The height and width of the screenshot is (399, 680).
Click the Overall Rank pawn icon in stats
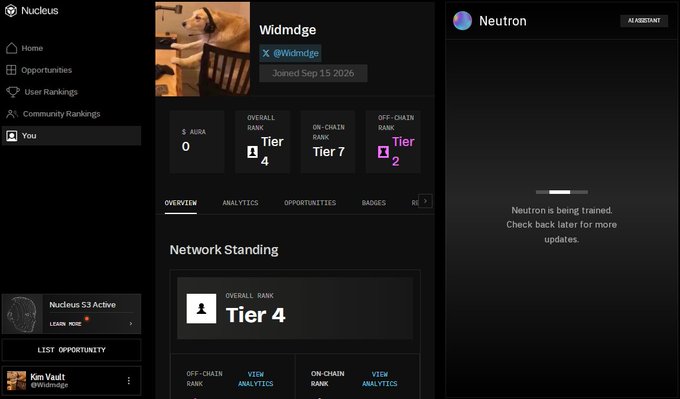tap(252, 152)
